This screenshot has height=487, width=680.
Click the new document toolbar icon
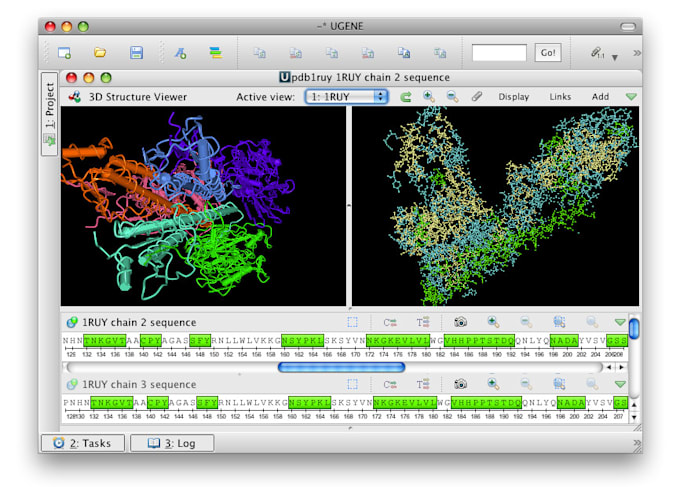point(64,53)
